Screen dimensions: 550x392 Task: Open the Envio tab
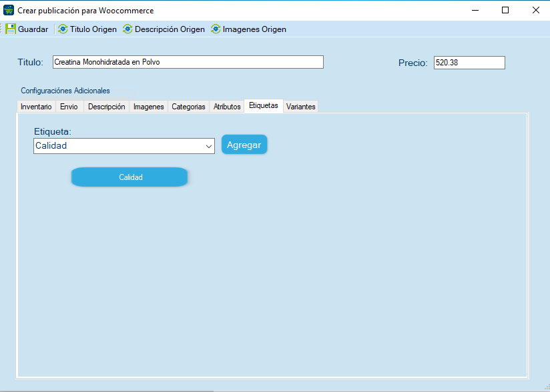[x=69, y=107]
